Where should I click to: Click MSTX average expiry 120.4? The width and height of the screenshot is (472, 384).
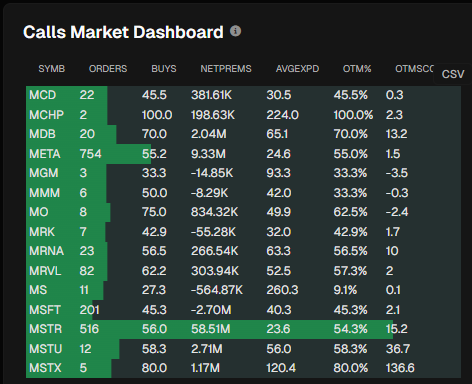click(281, 368)
